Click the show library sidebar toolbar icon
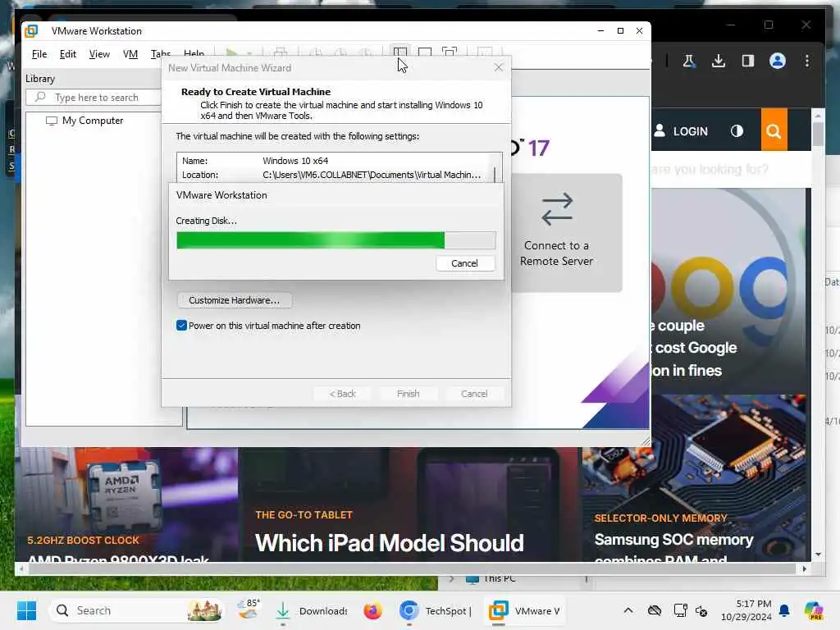The height and width of the screenshot is (630, 840). (x=400, y=52)
